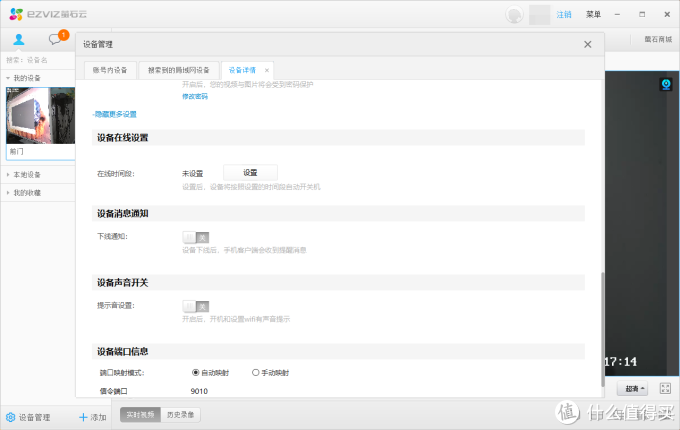This screenshot has height=430, width=680.
Task: Click the camera icon in the video panel
Action: [666, 84]
